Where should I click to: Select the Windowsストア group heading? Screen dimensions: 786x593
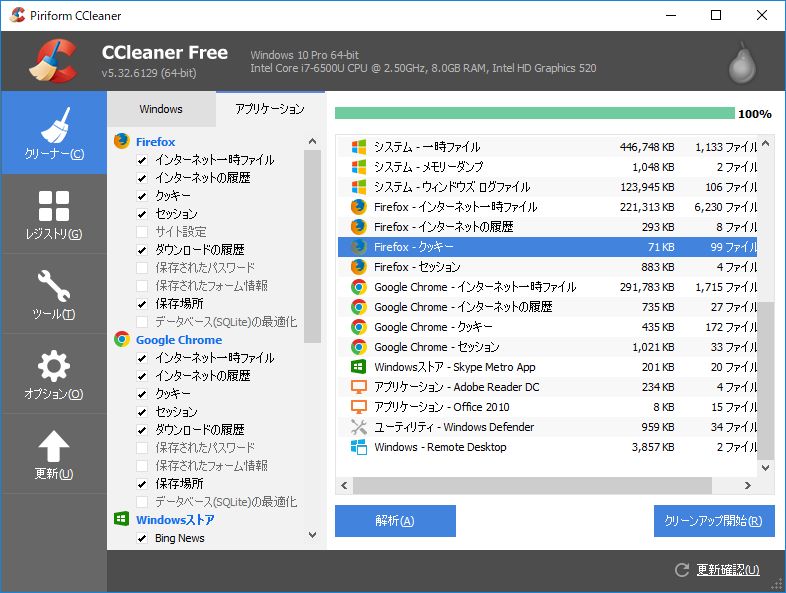coord(175,520)
